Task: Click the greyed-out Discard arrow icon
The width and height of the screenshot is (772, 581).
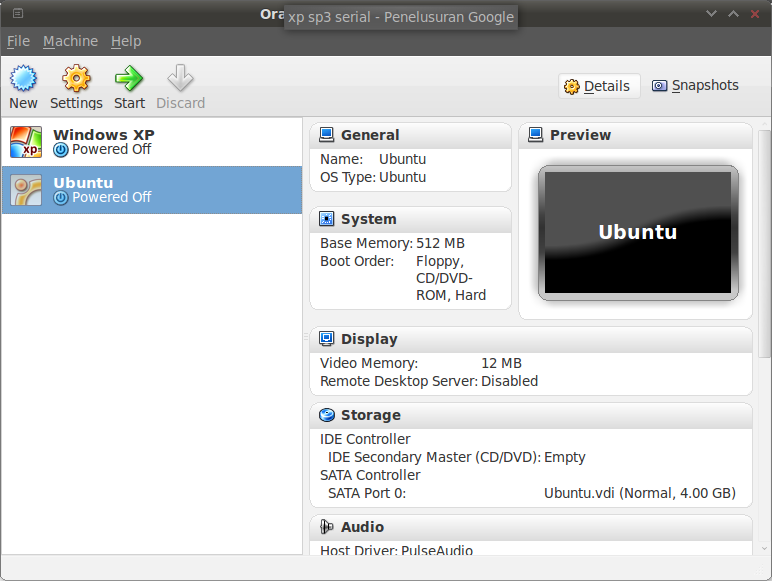Action: click(x=180, y=78)
